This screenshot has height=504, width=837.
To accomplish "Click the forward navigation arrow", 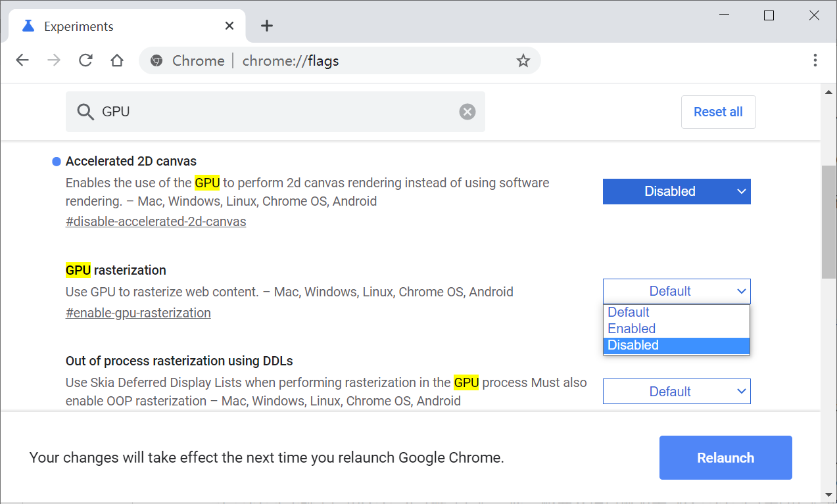I will tap(54, 60).
